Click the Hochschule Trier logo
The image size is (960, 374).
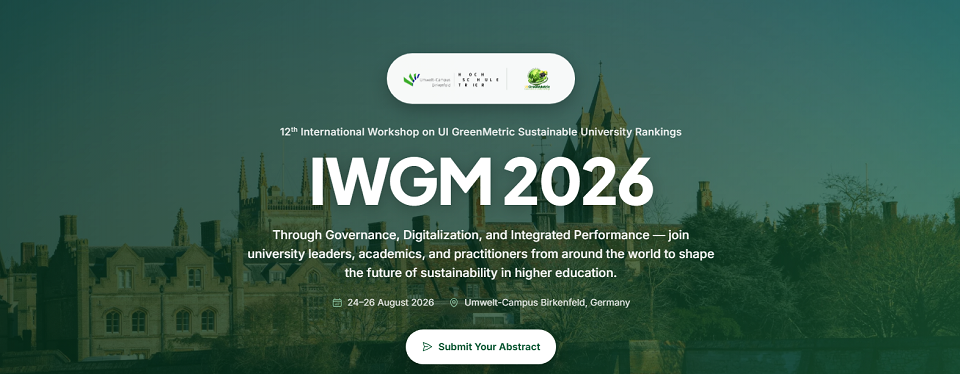tap(479, 80)
